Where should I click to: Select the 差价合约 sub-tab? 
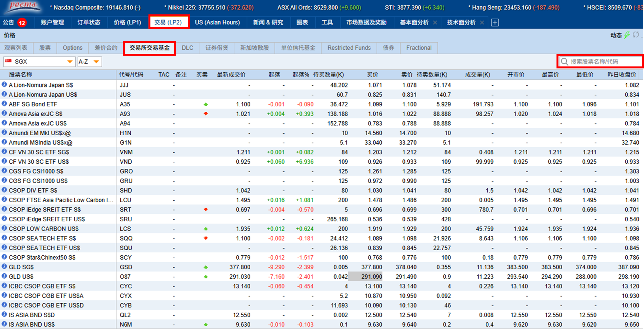click(x=106, y=48)
